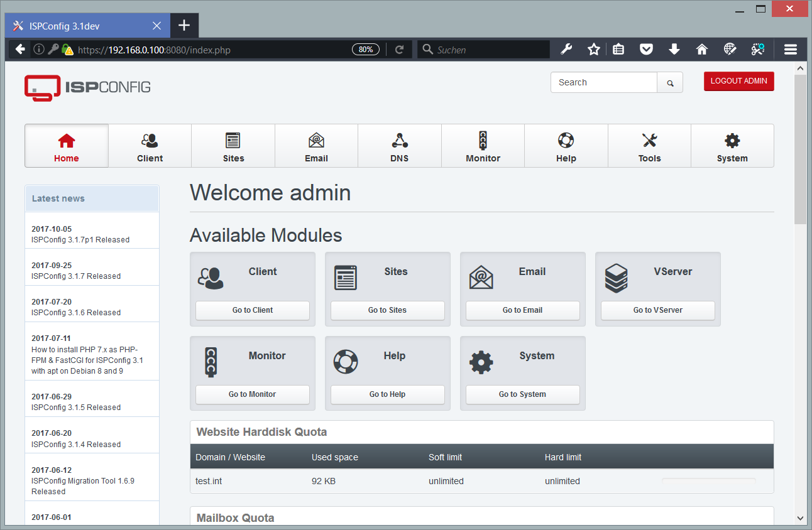This screenshot has height=530, width=812.
Task: Click the System card gear icon
Action: [481, 362]
